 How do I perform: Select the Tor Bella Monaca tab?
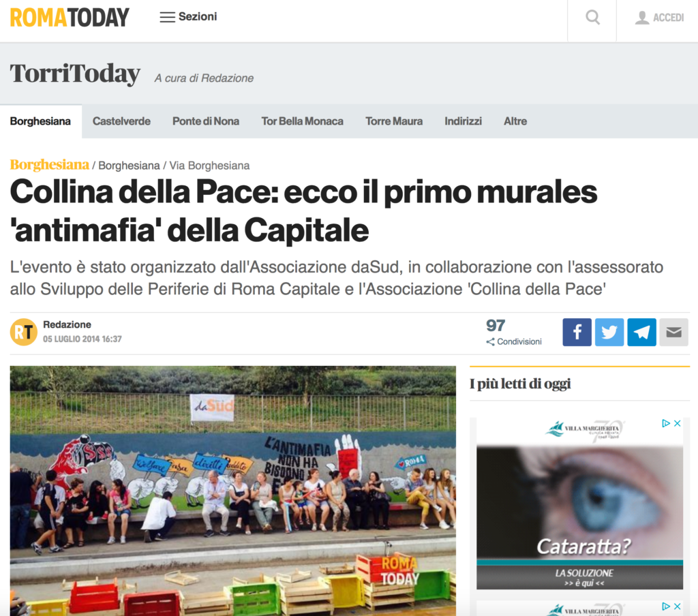302,121
